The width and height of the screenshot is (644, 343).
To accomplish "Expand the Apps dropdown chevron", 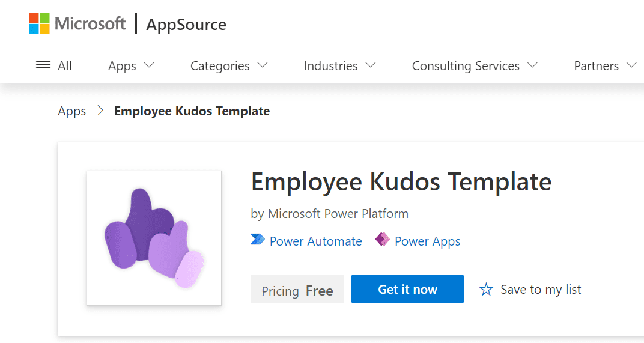I will [149, 65].
